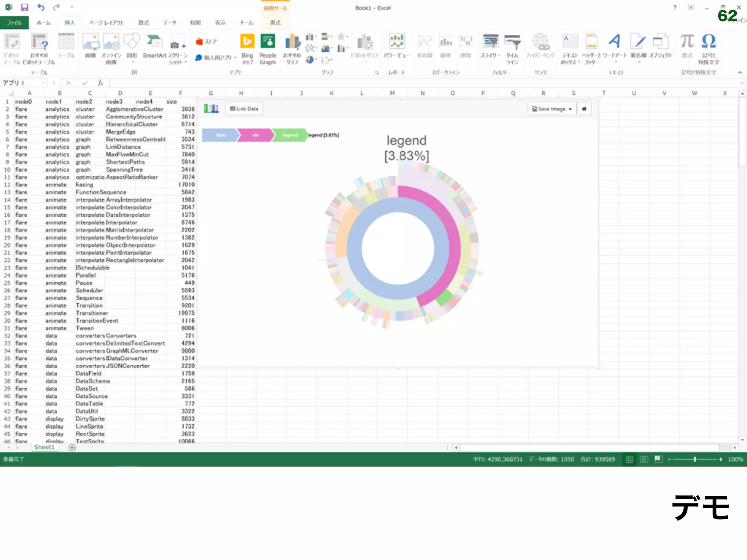This screenshot has width=747, height=560.
Task: Click the Undo arrow icon
Action: coord(40,7)
